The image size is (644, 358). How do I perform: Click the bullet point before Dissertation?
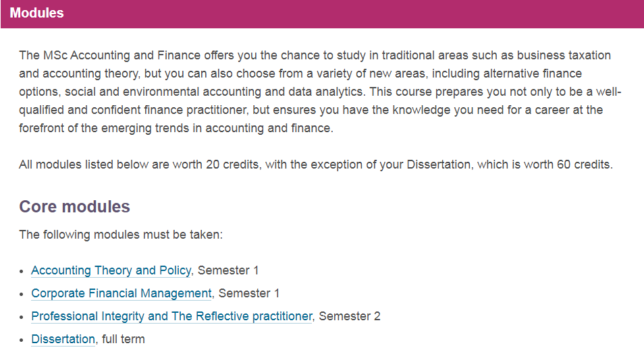pyautogui.click(x=22, y=340)
